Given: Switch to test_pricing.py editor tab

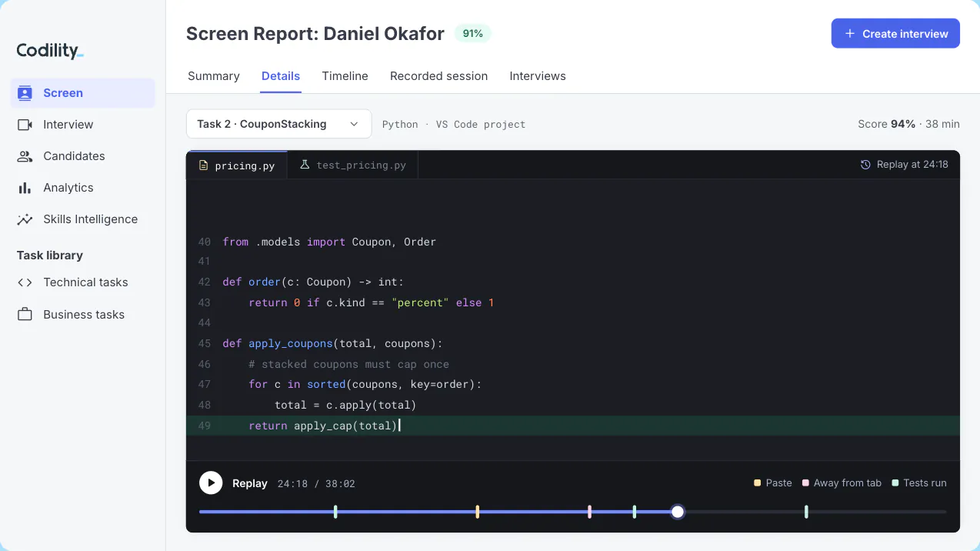Looking at the screenshot, I should (352, 165).
